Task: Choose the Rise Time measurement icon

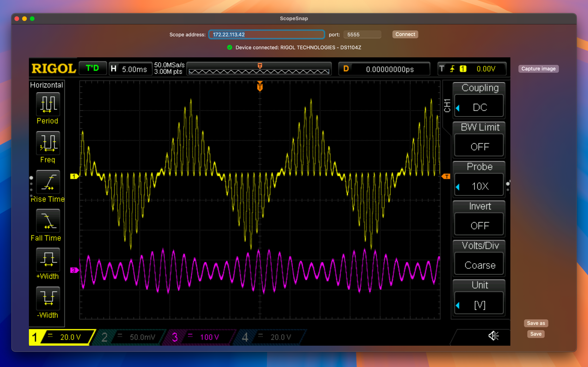Action: [x=48, y=182]
